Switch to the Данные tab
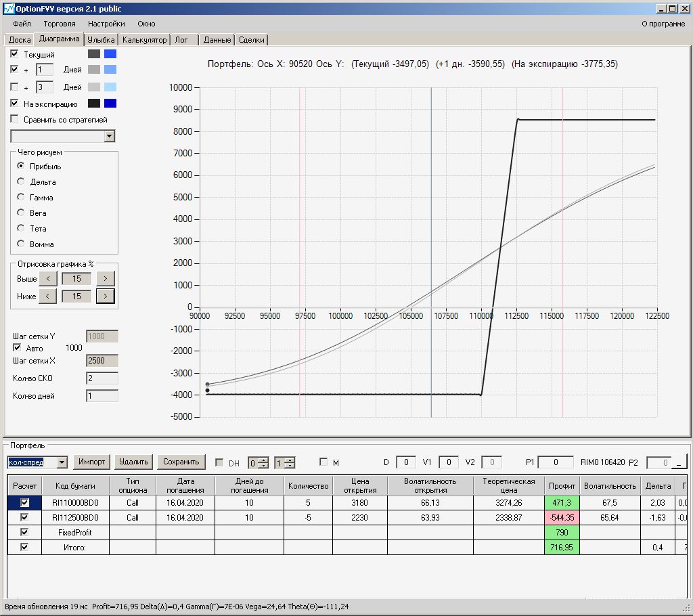This screenshot has width=693, height=616. click(x=217, y=40)
